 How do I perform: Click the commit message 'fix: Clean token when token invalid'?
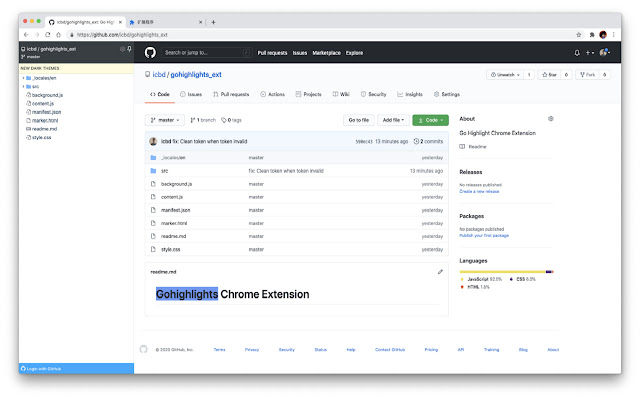coord(210,141)
